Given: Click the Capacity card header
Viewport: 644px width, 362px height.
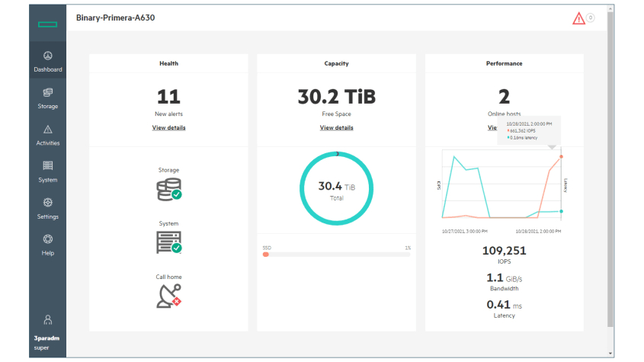Looking at the screenshot, I should [336, 63].
